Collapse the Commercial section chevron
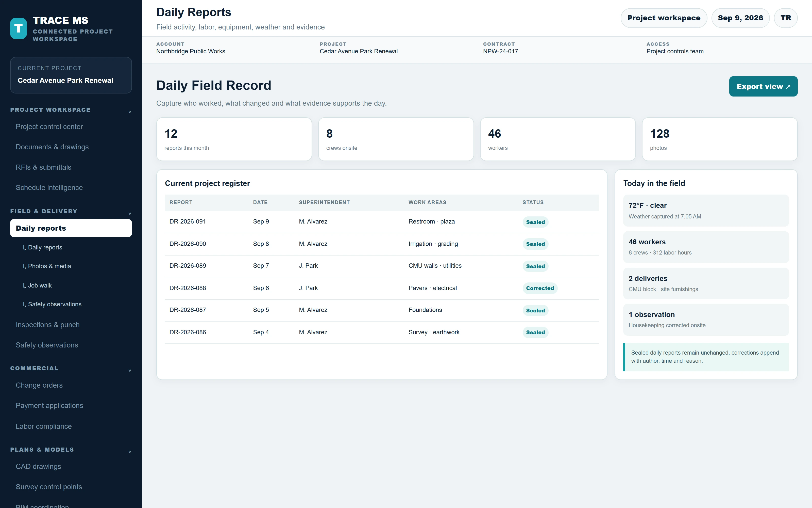 coord(129,370)
